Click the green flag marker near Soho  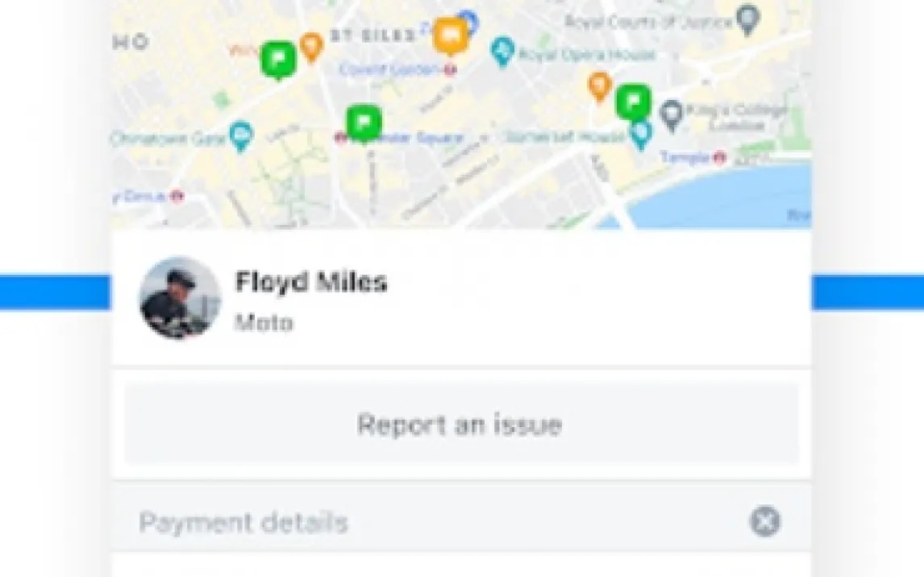(278, 60)
